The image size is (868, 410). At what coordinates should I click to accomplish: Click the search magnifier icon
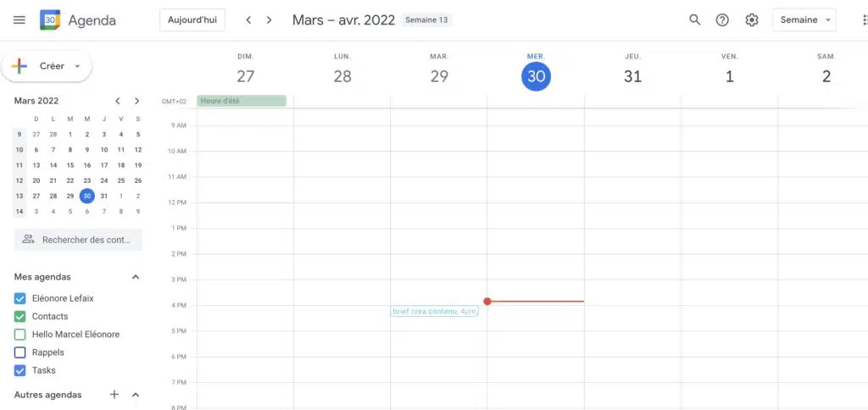[695, 20]
